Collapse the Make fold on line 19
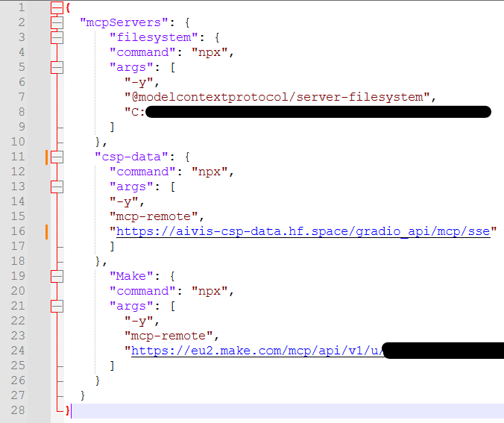Screen dimensions: 504x423 point(57,276)
